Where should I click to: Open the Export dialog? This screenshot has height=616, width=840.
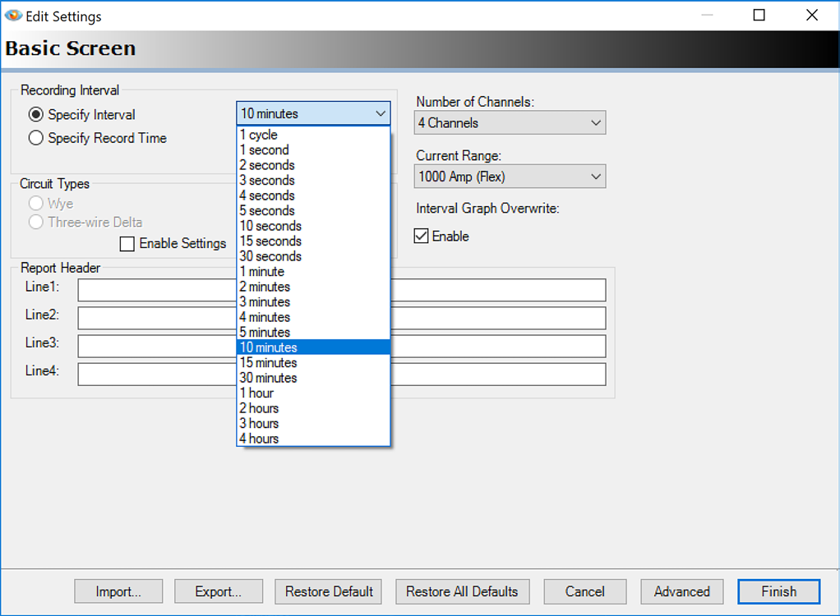pos(218,591)
